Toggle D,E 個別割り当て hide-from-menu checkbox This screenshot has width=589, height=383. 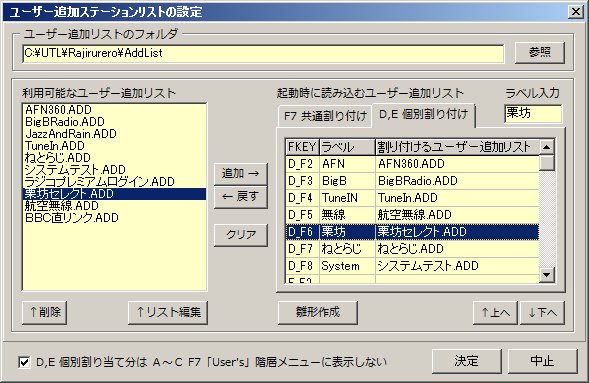(24, 362)
